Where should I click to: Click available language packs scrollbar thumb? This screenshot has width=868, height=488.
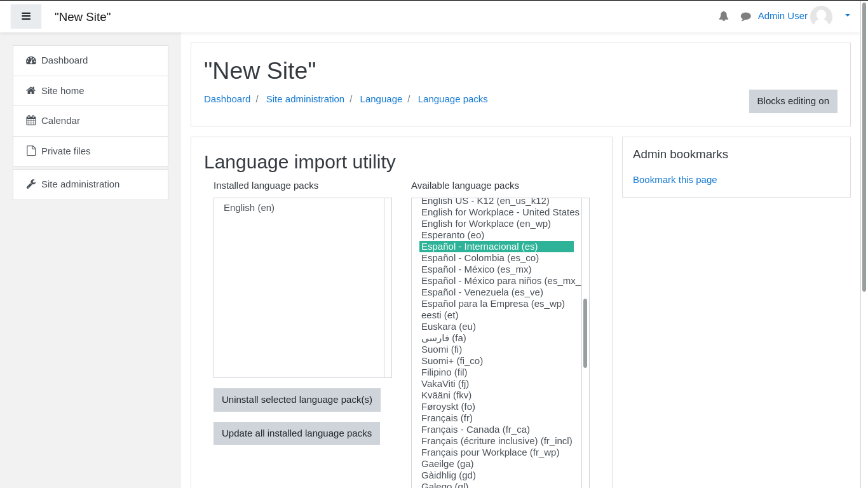click(585, 333)
